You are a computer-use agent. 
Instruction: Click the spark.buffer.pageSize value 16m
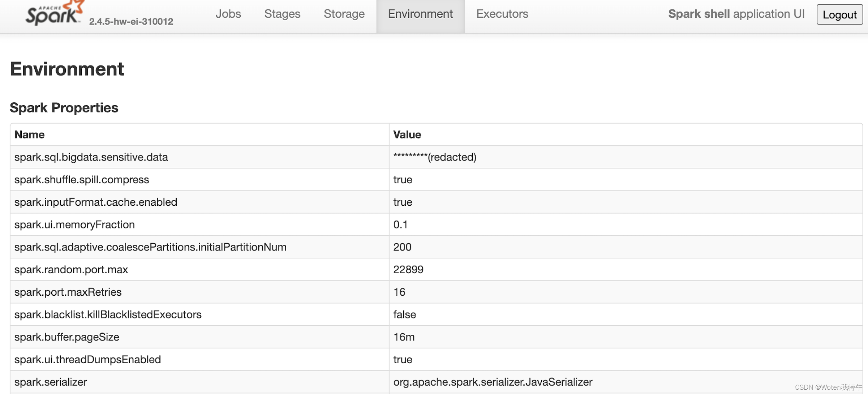pos(404,337)
